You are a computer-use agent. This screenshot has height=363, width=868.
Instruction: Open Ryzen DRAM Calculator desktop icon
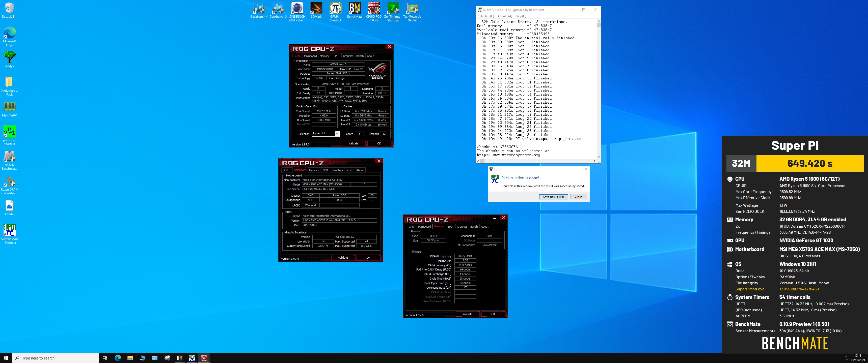coord(9,185)
